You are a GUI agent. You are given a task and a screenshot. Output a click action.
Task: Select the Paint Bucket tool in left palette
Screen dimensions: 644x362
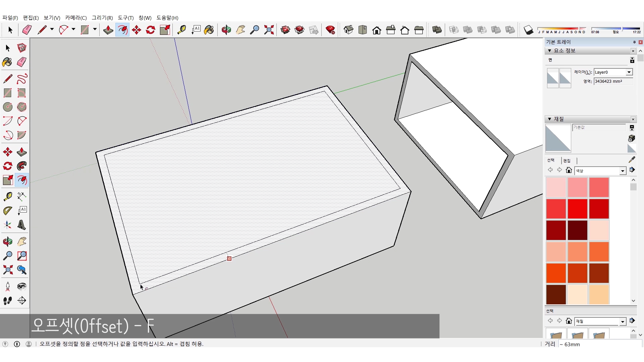(x=7, y=62)
